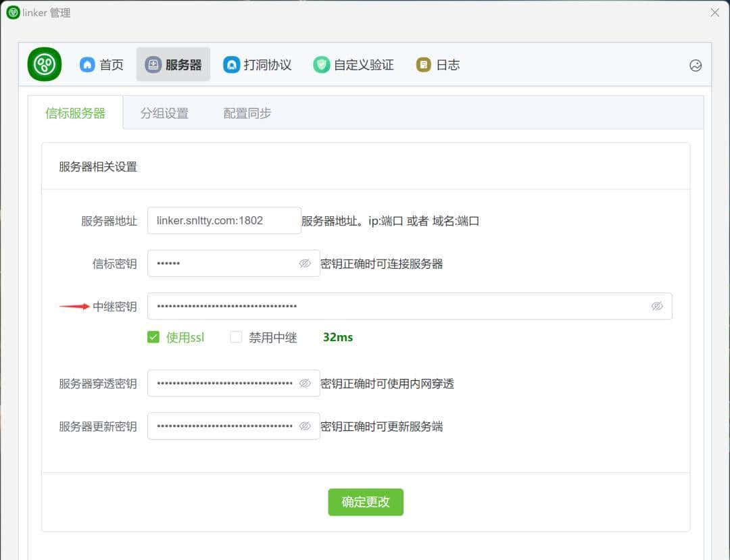Toggle visibility of 服务器更新密钥

(306, 426)
